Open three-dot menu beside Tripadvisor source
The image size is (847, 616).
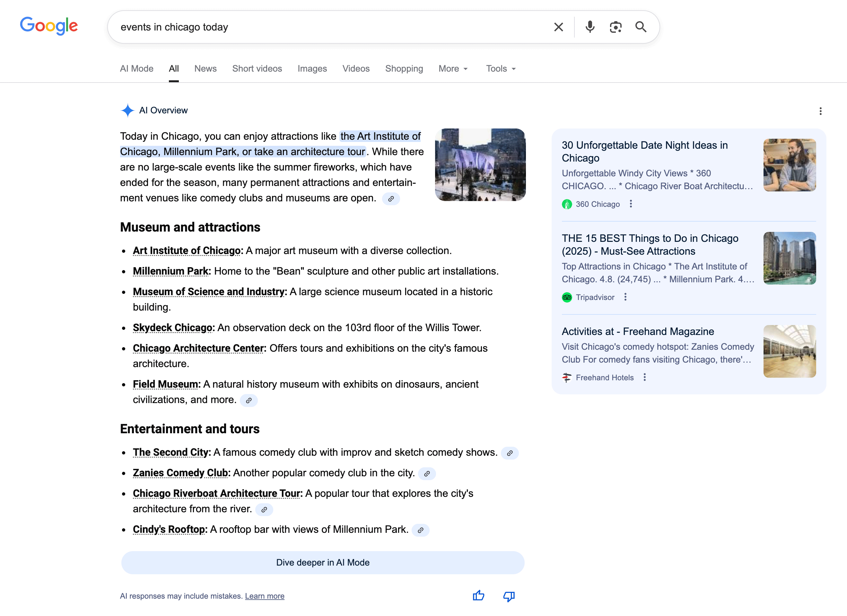(x=625, y=297)
